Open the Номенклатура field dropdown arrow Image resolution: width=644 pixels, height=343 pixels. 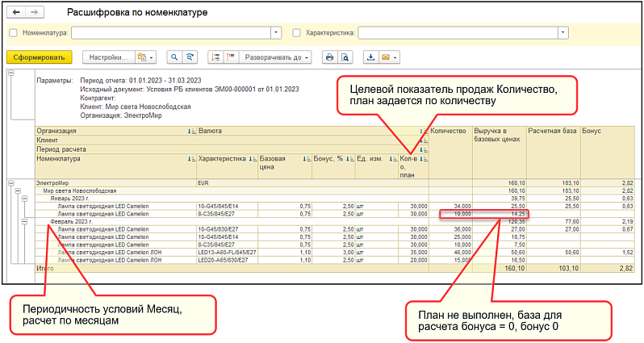(x=276, y=33)
